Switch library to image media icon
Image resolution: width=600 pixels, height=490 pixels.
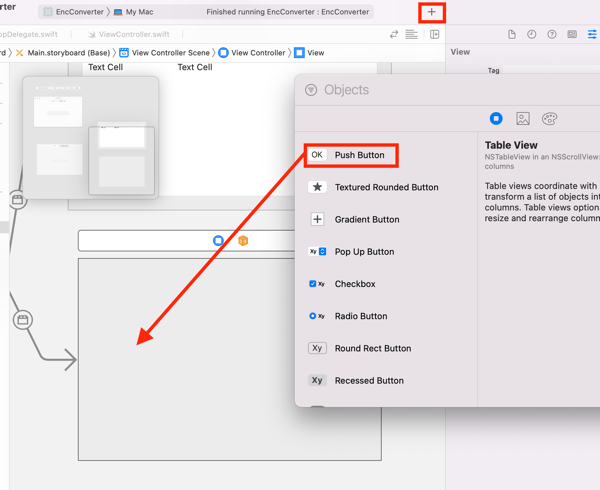pos(522,119)
